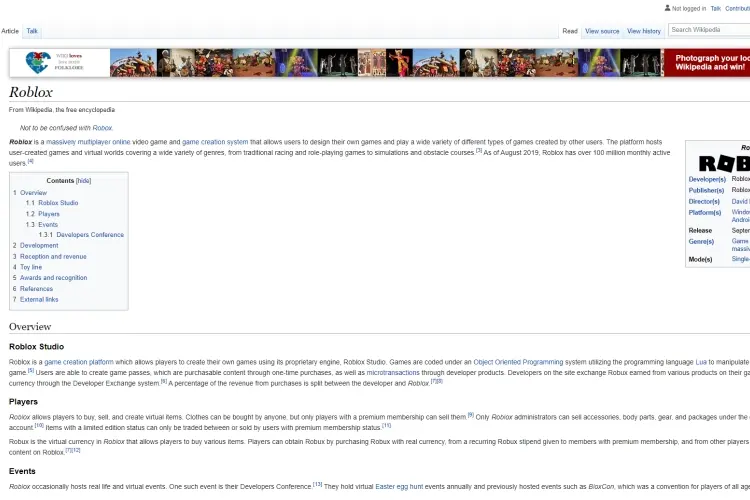Click citation [9] in Players paragraph
The width and height of the screenshot is (750, 500).
click(x=471, y=415)
